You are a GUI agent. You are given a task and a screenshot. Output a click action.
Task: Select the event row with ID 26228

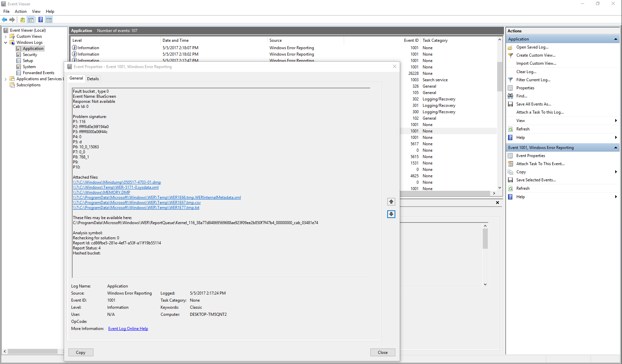(x=449, y=73)
